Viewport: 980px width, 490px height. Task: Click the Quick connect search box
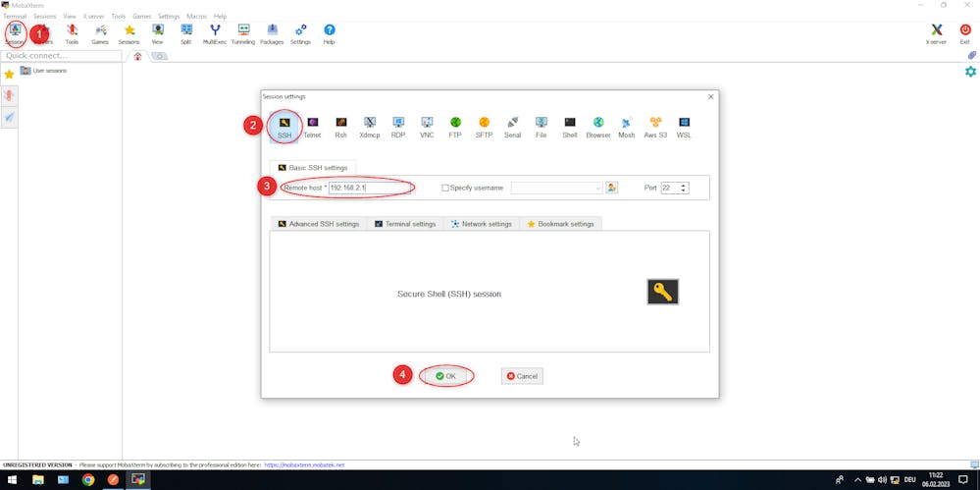61,56
